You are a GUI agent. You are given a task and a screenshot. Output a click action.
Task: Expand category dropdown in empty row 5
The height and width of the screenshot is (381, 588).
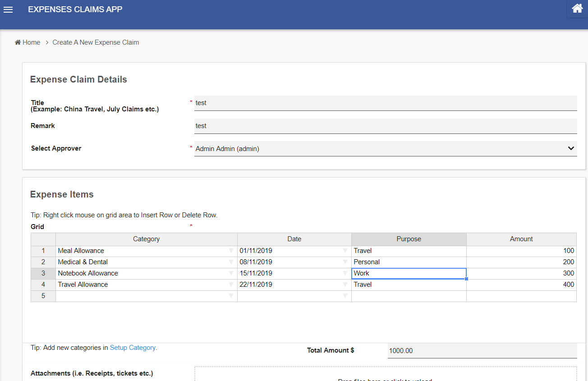click(231, 296)
